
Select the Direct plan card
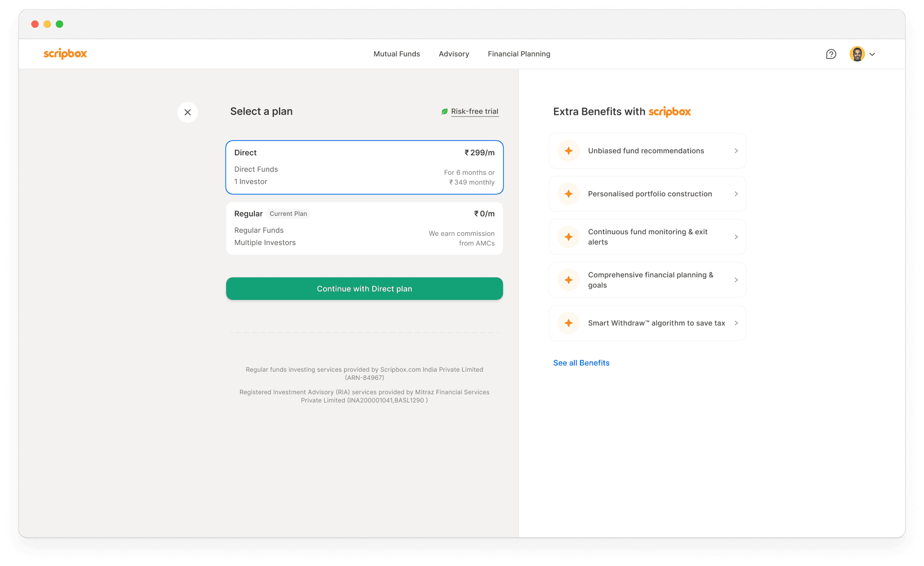(x=365, y=167)
